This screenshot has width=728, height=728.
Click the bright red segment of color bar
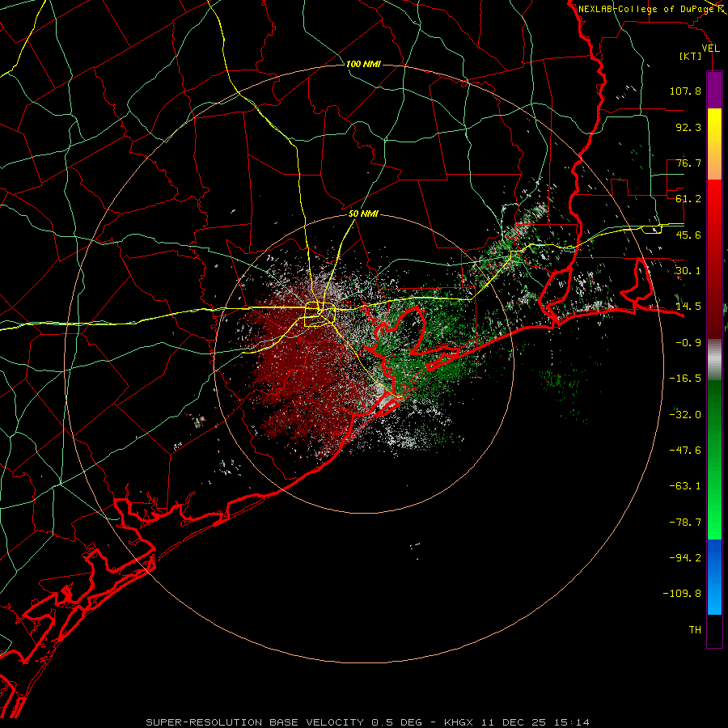click(x=714, y=259)
